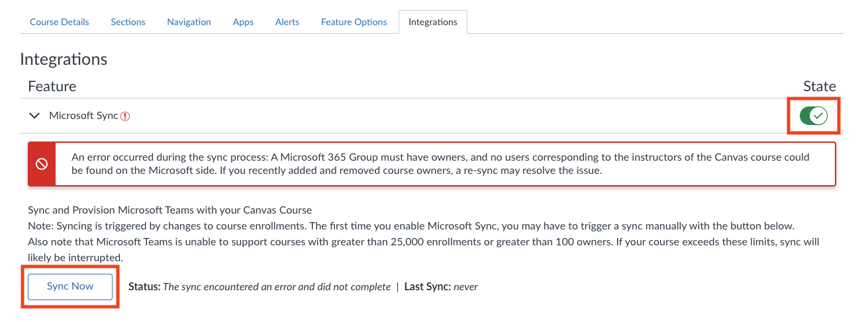Select the Alerts tab
The width and height of the screenshot is (868, 322).
(x=287, y=22)
